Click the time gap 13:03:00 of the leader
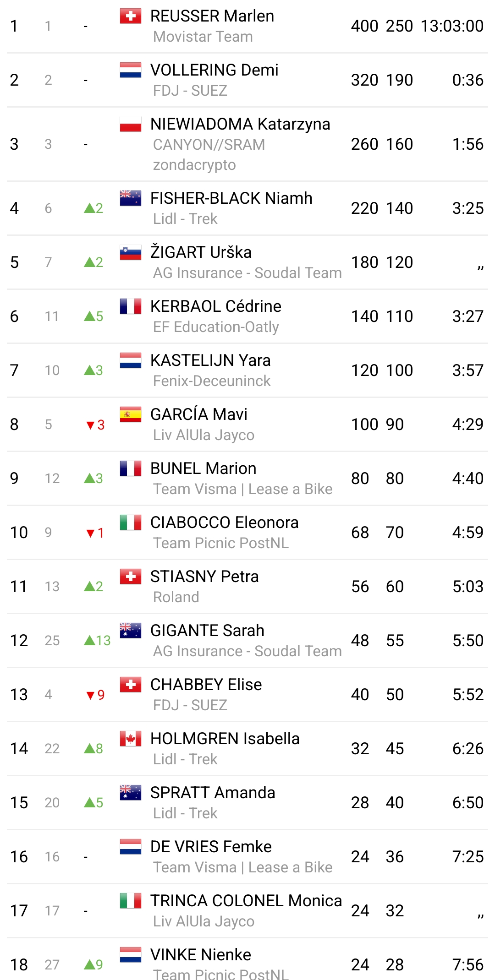Viewport: 495px width, 980px height. coord(452,26)
